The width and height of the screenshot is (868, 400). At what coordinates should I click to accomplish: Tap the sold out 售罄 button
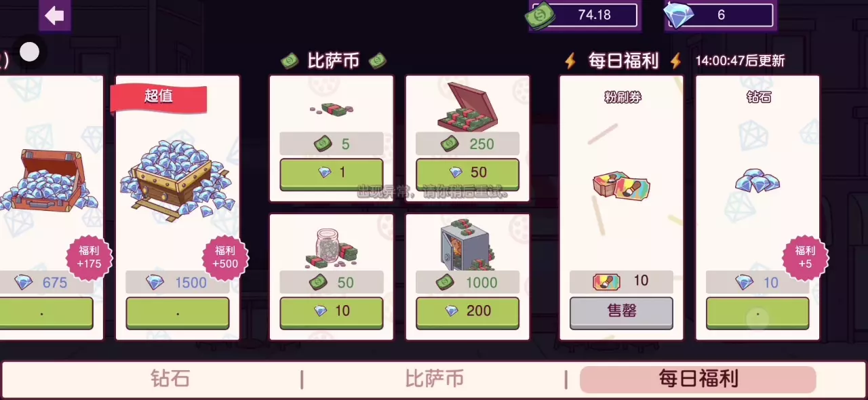click(x=621, y=313)
